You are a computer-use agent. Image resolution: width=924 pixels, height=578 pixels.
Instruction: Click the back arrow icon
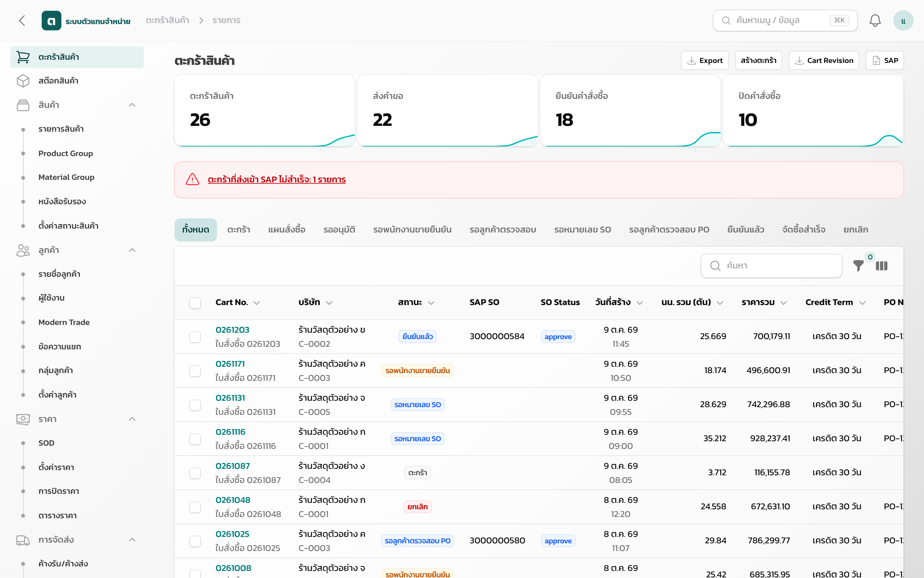pyautogui.click(x=22, y=21)
